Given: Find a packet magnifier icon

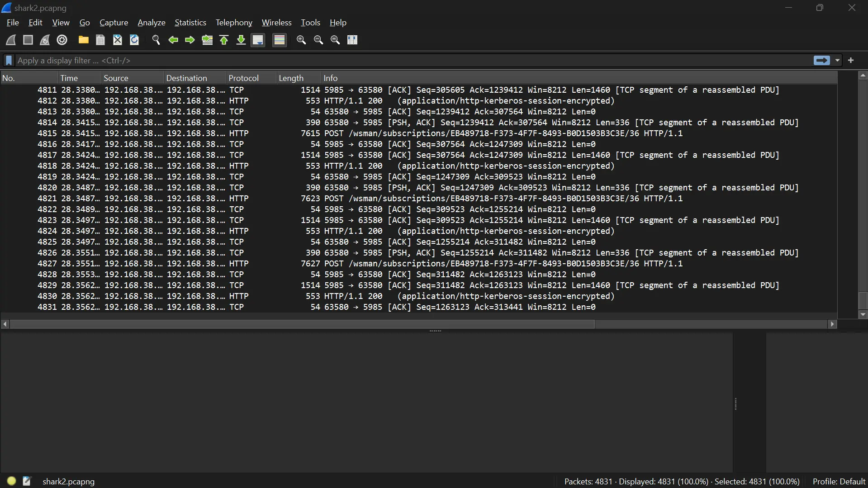Looking at the screenshot, I should (x=156, y=40).
